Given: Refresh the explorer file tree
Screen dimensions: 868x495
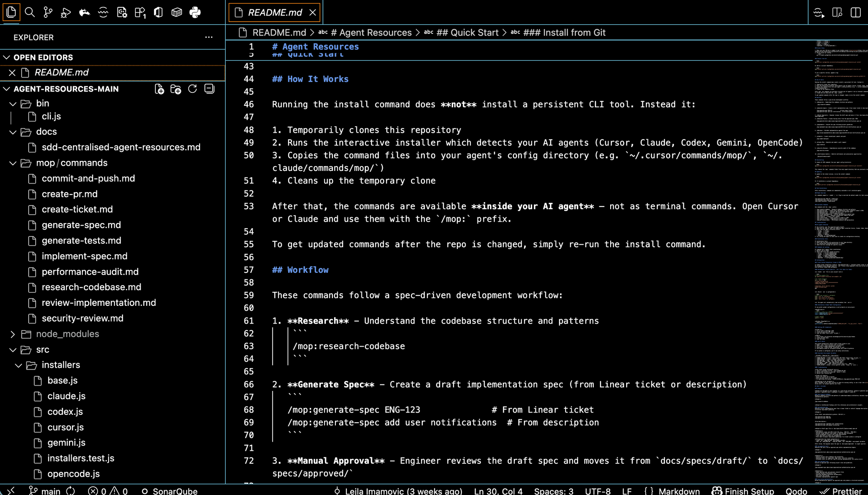Looking at the screenshot, I should point(192,89).
